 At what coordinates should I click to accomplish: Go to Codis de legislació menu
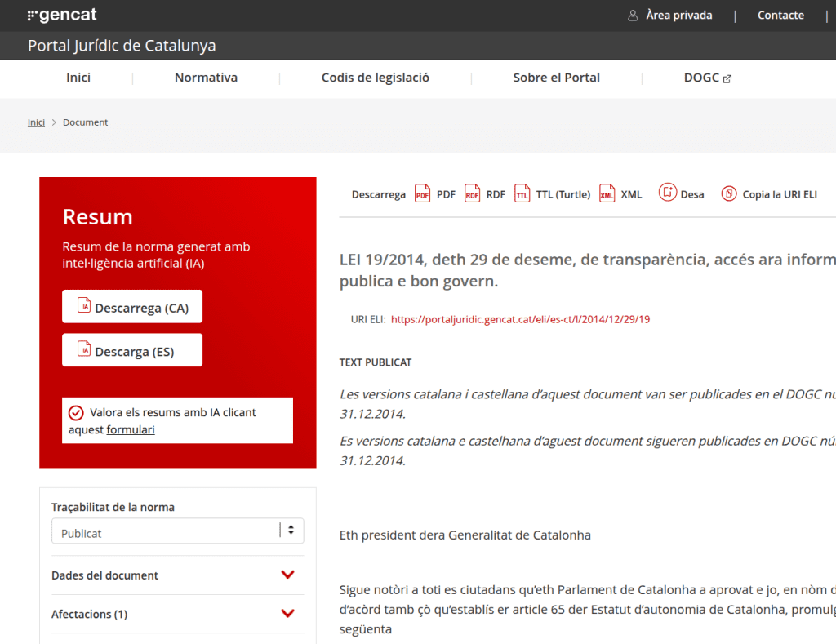click(375, 78)
